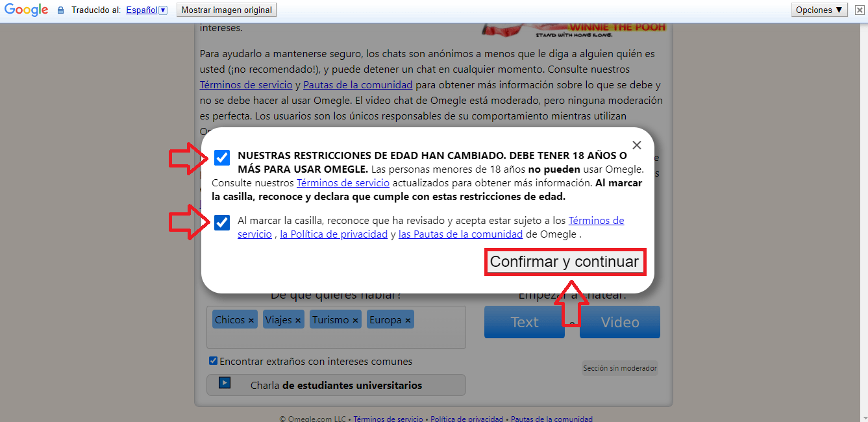
Task: Remove the Turismo interest tag
Action: (355, 321)
